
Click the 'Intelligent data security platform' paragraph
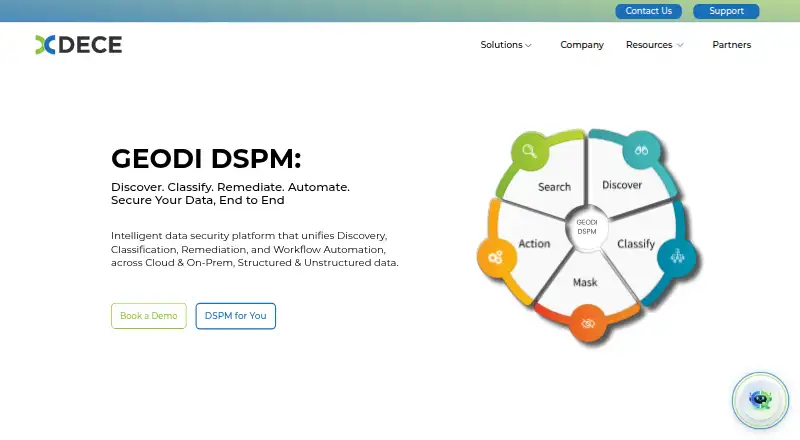tap(255, 249)
